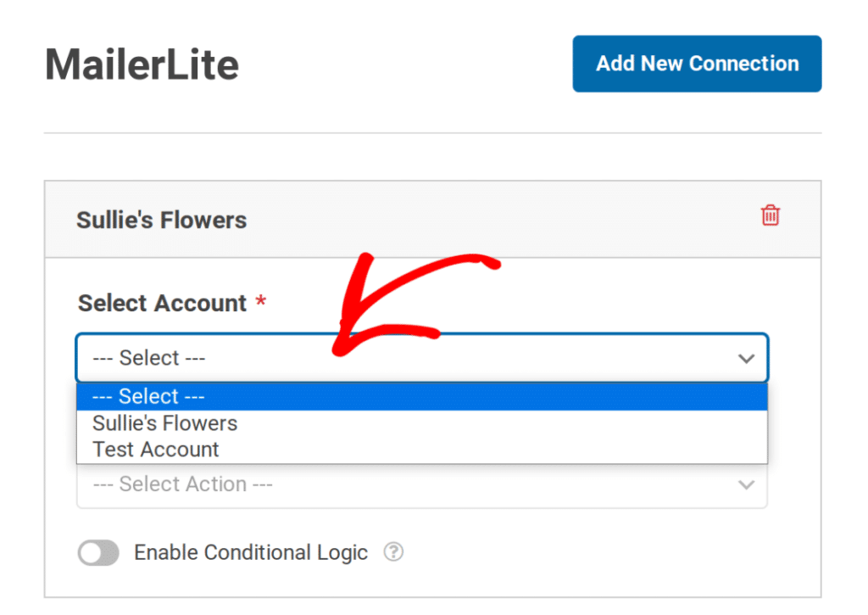Open the help tooltip beside Conditional Logic

click(393, 552)
